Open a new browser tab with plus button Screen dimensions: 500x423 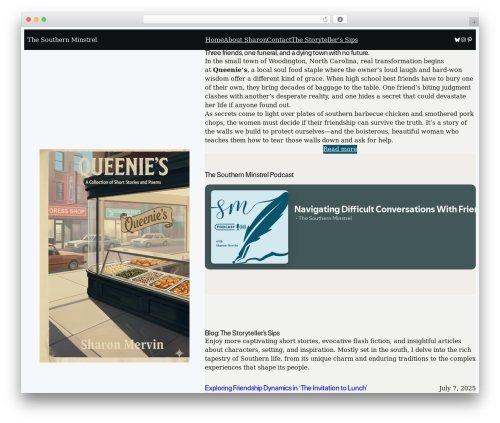click(474, 22)
